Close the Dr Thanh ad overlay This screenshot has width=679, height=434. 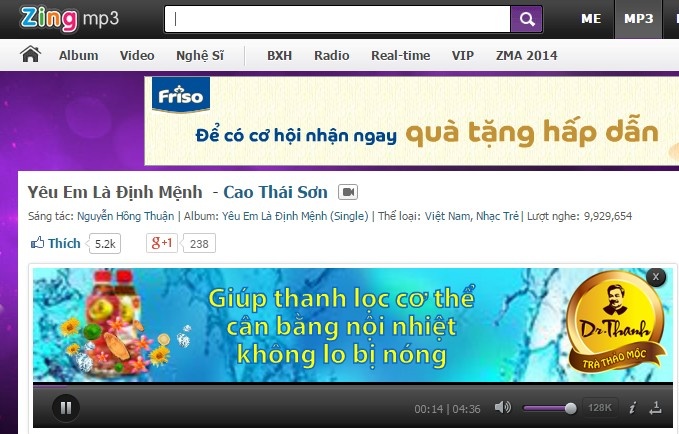tap(655, 276)
